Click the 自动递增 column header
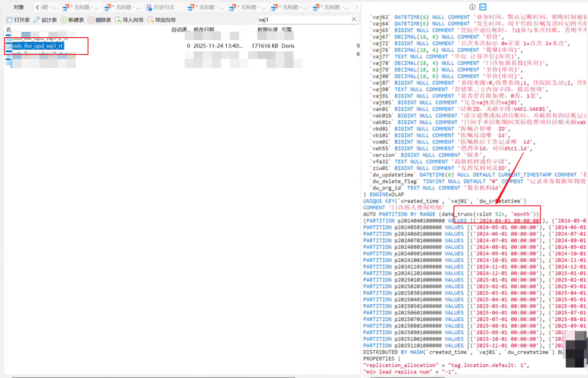This screenshot has height=378, width=588. [x=180, y=29]
